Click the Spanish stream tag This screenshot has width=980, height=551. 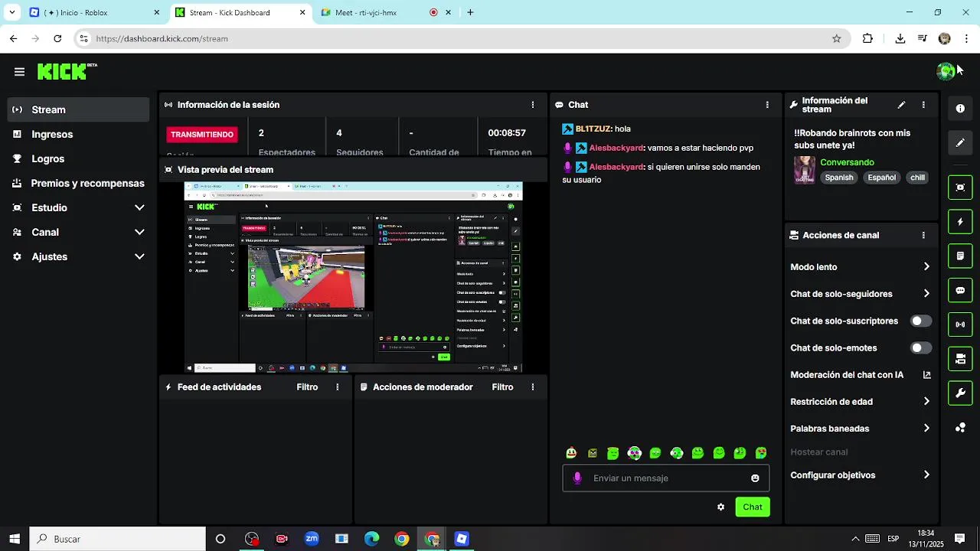tap(838, 178)
